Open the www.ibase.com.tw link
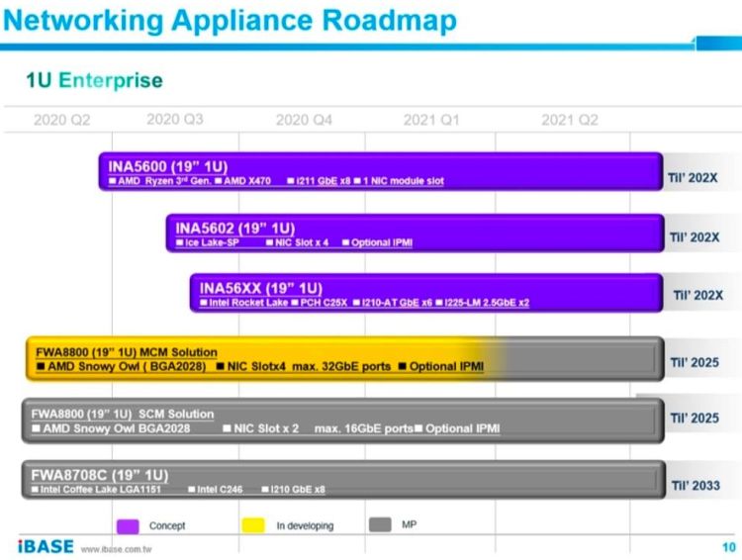Screen dimensions: 742x560 116,549
